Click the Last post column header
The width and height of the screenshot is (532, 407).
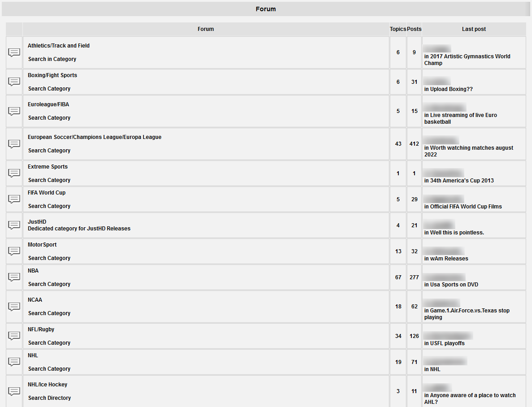click(x=474, y=29)
